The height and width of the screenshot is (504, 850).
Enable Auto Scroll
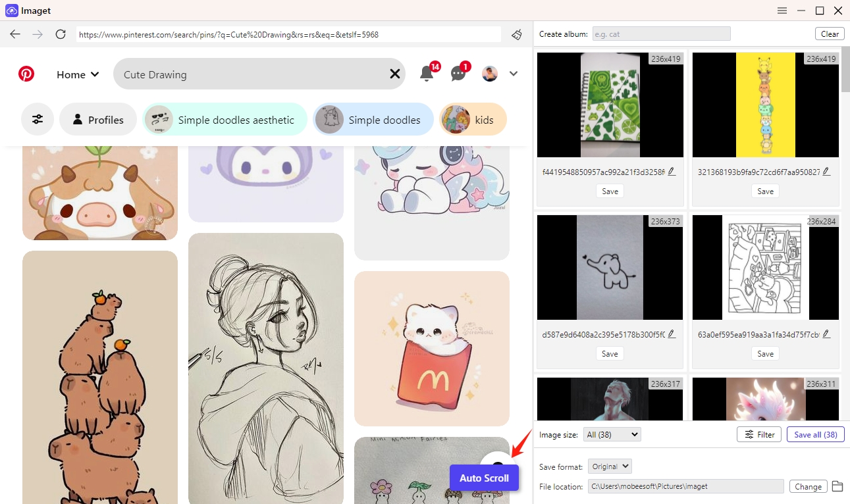(x=484, y=478)
